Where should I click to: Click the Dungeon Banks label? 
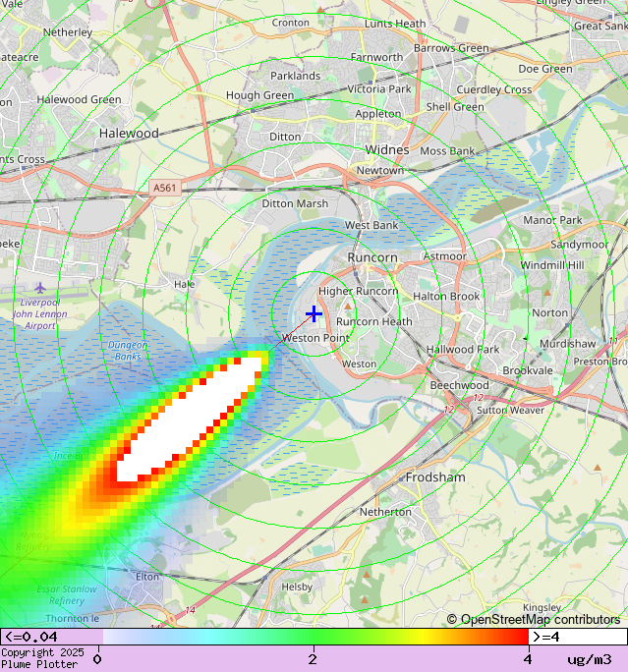pyautogui.click(x=127, y=350)
